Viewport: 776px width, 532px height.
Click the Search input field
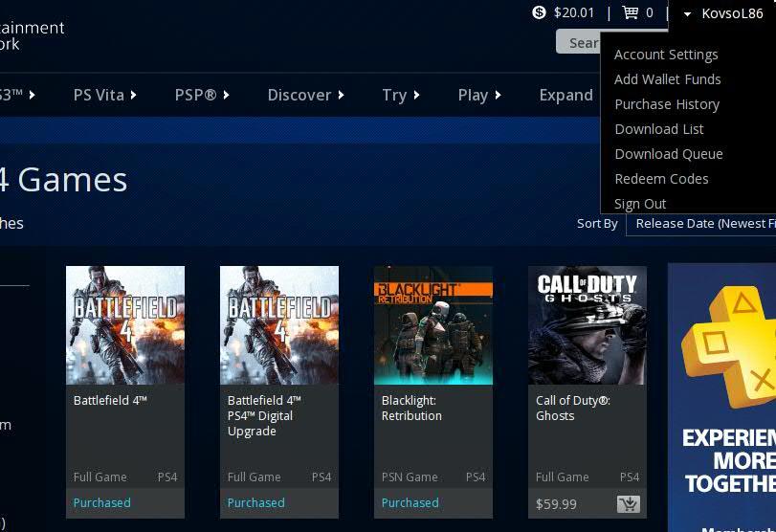[x=577, y=42]
